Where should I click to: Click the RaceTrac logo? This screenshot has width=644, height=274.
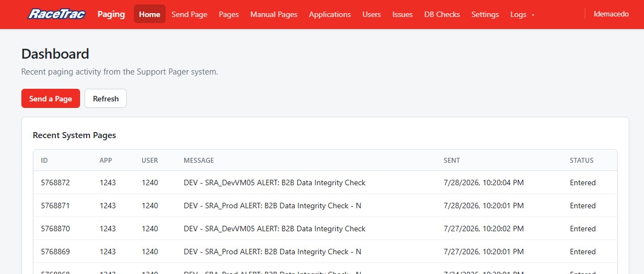tap(57, 14)
